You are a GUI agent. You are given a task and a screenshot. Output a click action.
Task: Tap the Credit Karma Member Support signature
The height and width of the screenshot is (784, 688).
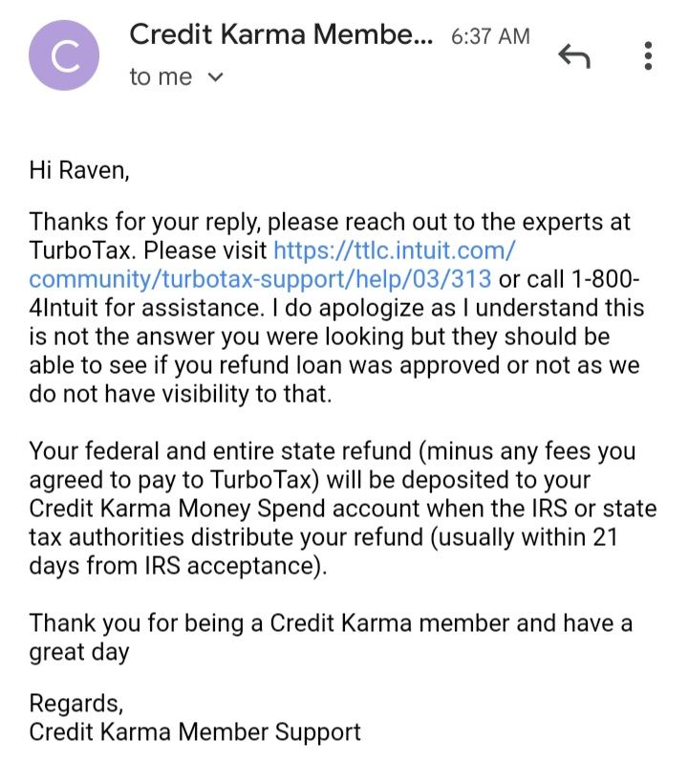[195, 732]
